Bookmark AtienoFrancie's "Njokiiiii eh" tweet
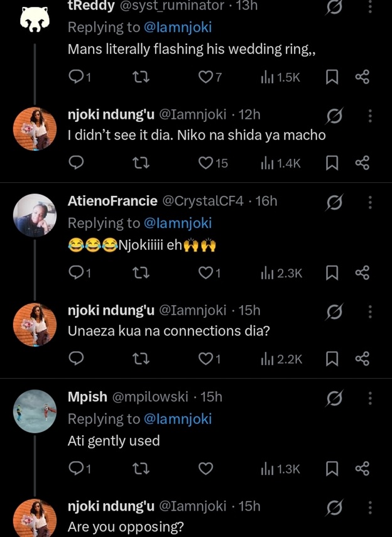The width and height of the screenshot is (392, 537). 332,273
